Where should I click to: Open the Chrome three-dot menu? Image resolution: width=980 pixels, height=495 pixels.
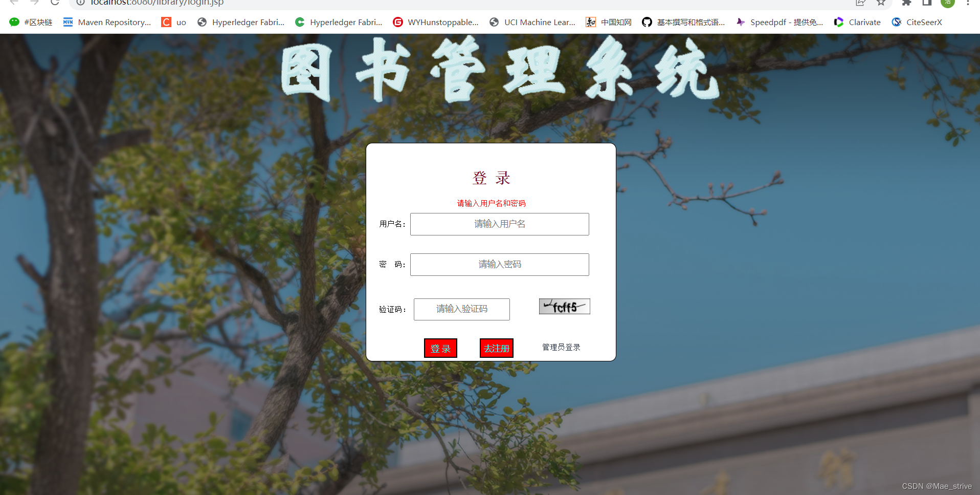tap(968, 3)
